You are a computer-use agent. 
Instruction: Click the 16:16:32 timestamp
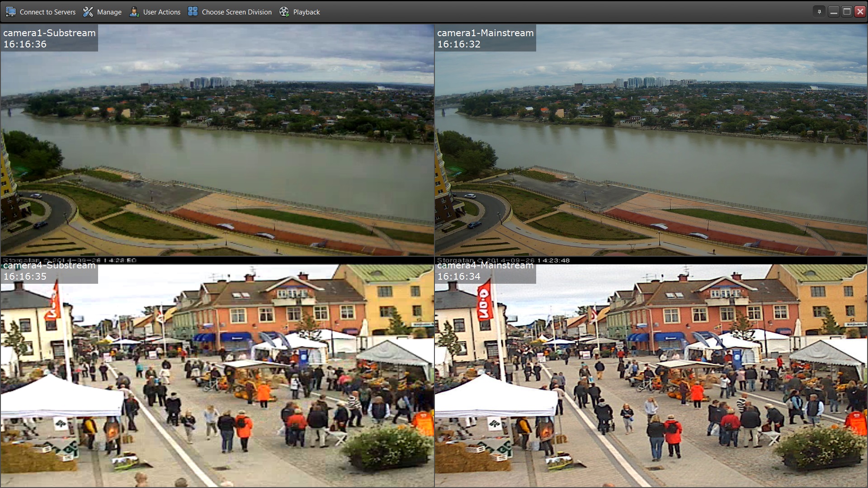coord(459,44)
